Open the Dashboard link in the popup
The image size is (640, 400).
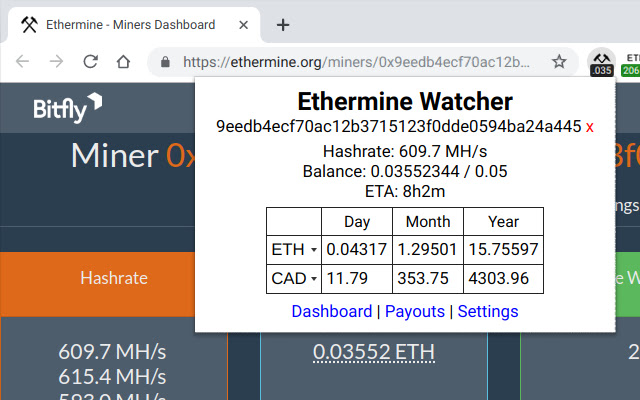tap(332, 311)
